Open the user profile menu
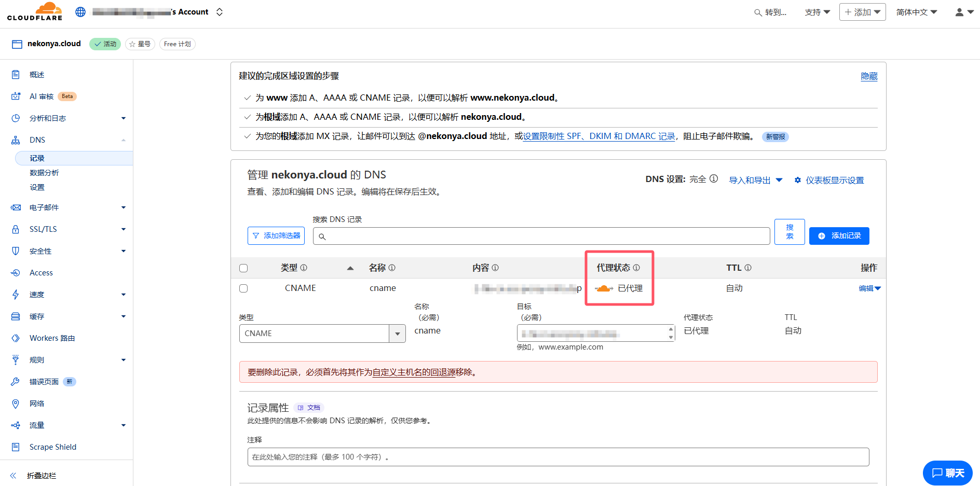This screenshot has height=486, width=980. 964,12
